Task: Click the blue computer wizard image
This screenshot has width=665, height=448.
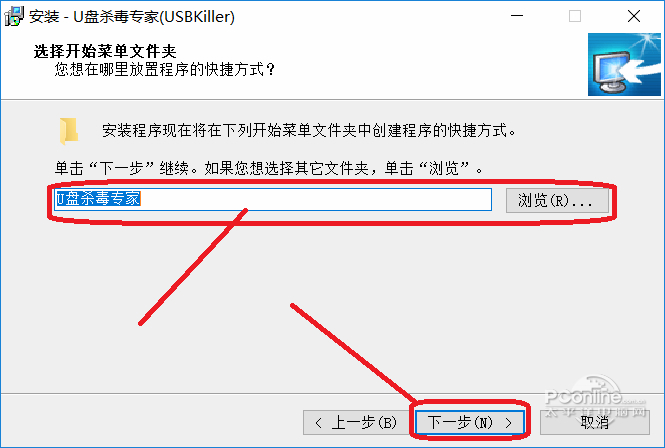Action: click(x=624, y=64)
